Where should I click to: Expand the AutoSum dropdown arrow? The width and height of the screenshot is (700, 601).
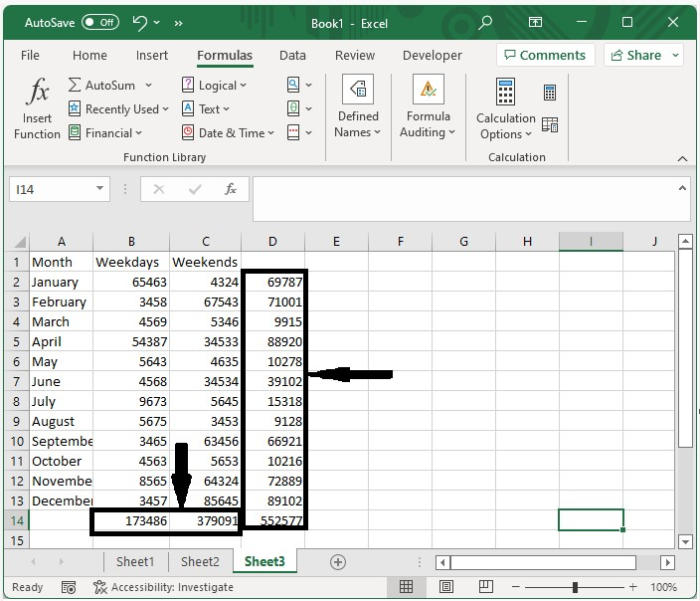[x=149, y=85]
